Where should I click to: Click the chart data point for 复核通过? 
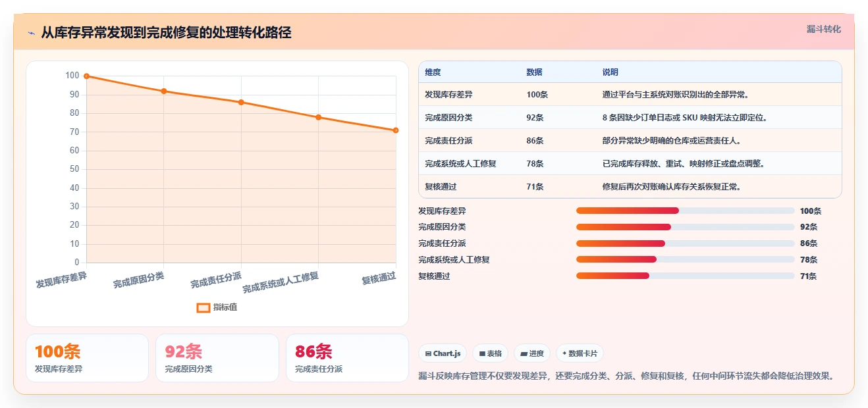tap(396, 130)
